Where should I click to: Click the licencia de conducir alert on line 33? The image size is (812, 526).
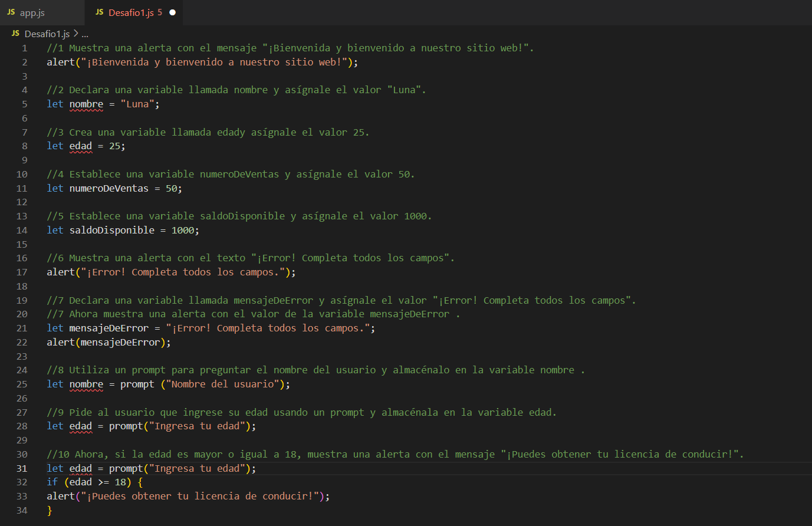188,497
